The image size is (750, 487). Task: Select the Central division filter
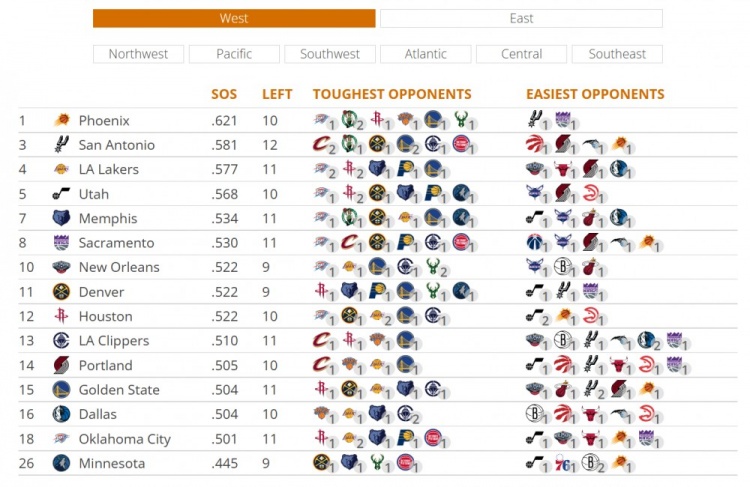tap(521, 54)
